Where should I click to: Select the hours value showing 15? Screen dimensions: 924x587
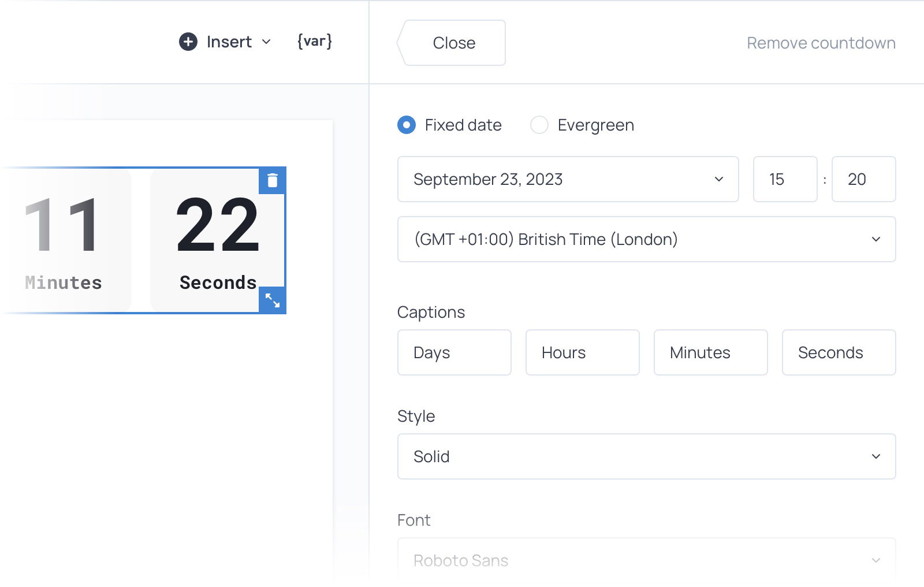click(785, 180)
